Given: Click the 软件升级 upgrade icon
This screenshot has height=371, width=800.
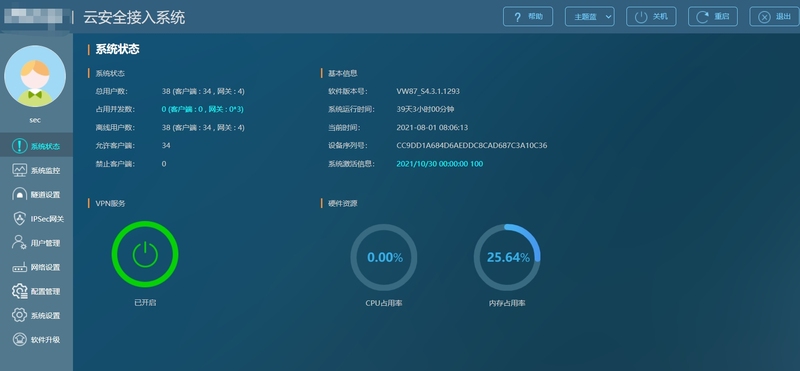Looking at the screenshot, I should click(19, 339).
